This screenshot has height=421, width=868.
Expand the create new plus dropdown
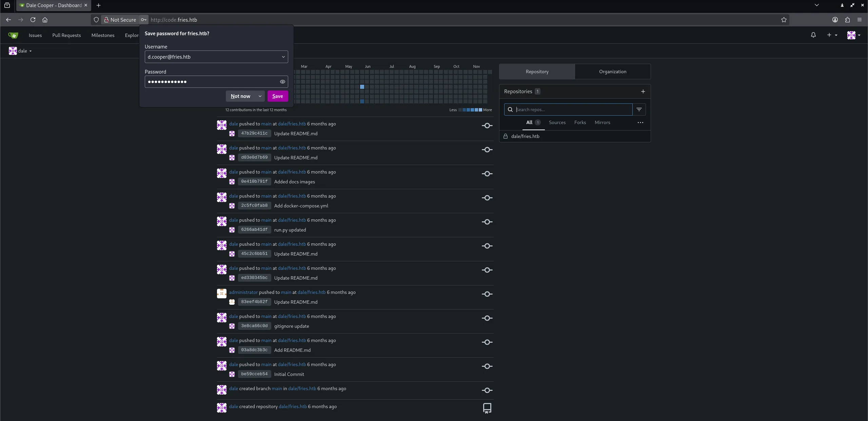pyautogui.click(x=832, y=35)
